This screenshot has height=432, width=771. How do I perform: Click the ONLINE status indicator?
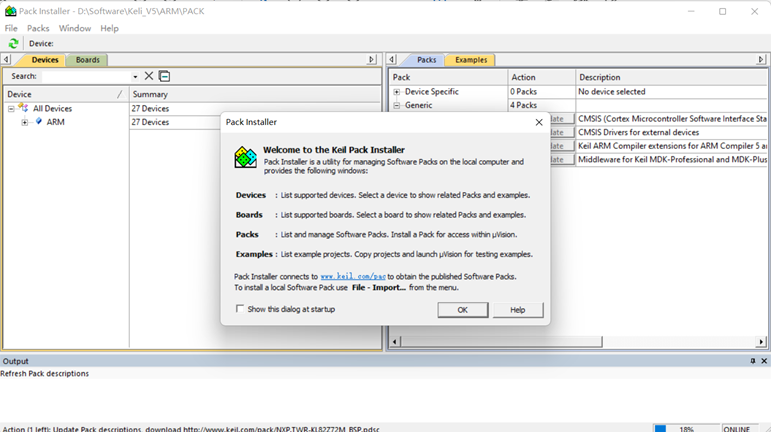click(x=737, y=429)
